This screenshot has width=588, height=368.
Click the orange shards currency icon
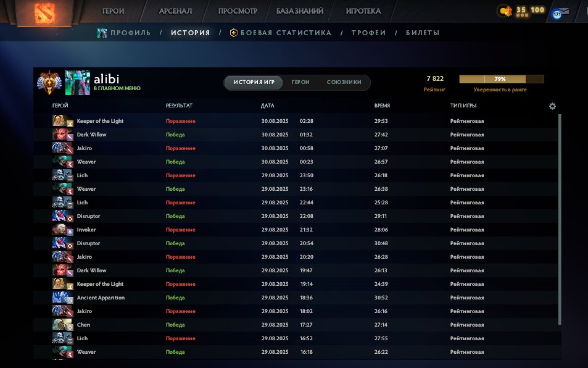[506, 11]
